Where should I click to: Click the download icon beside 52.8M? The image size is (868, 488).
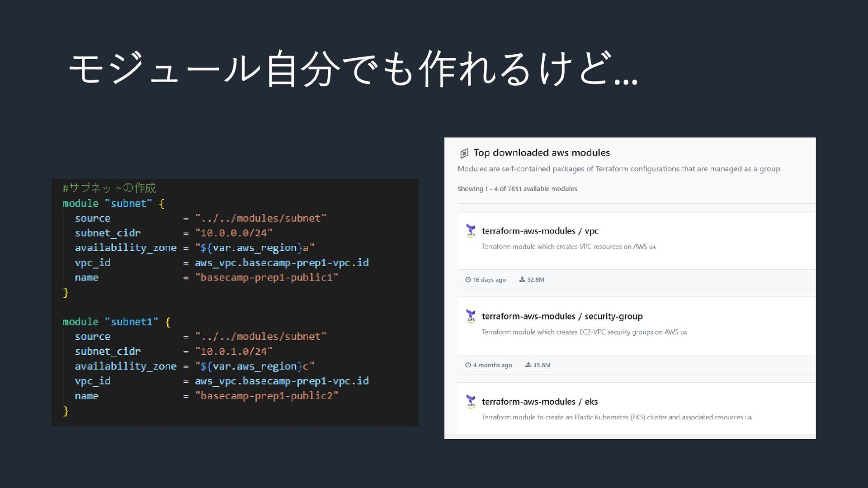[x=522, y=280]
